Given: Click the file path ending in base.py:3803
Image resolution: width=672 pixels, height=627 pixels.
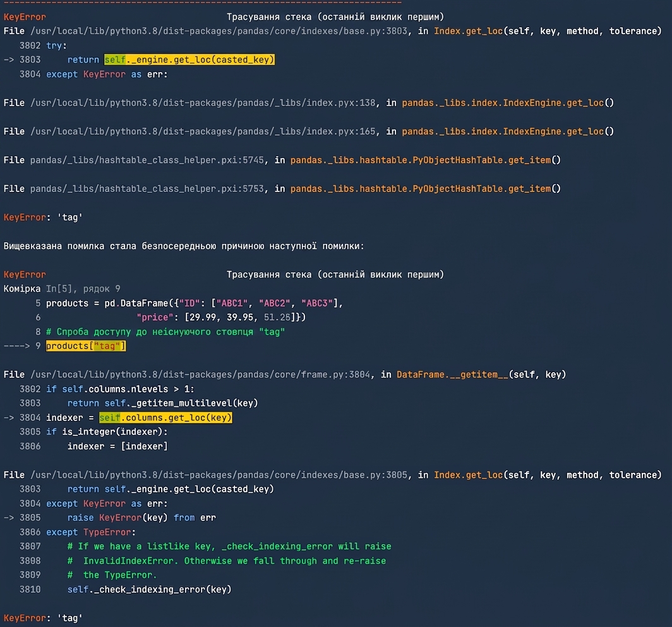Looking at the screenshot, I should (219, 32).
